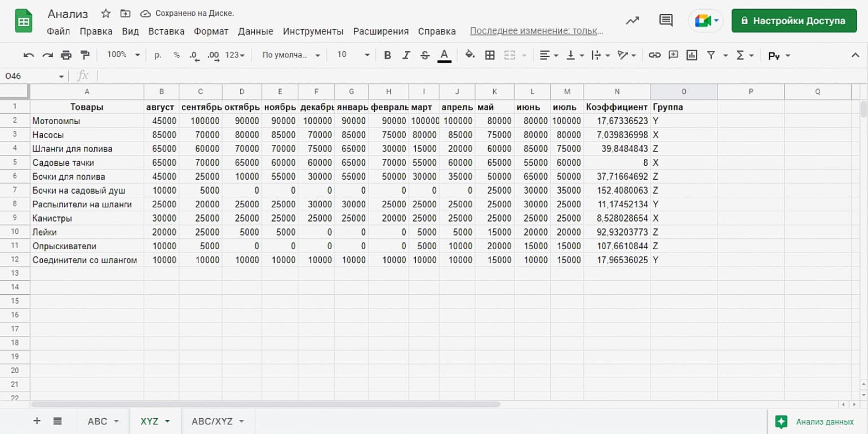Open the fill color paint bucket

click(470, 55)
